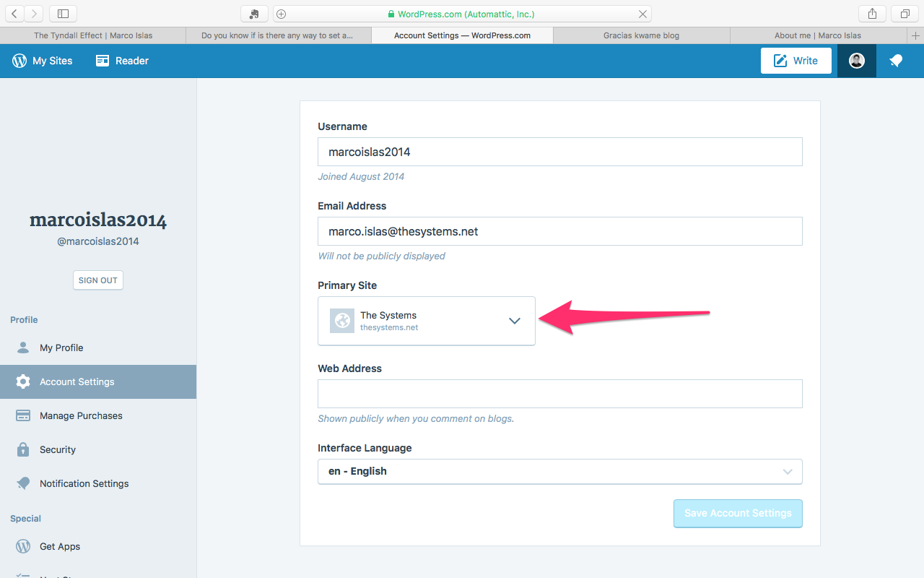Switch to the About me tab
924x578 pixels.
[818, 35]
